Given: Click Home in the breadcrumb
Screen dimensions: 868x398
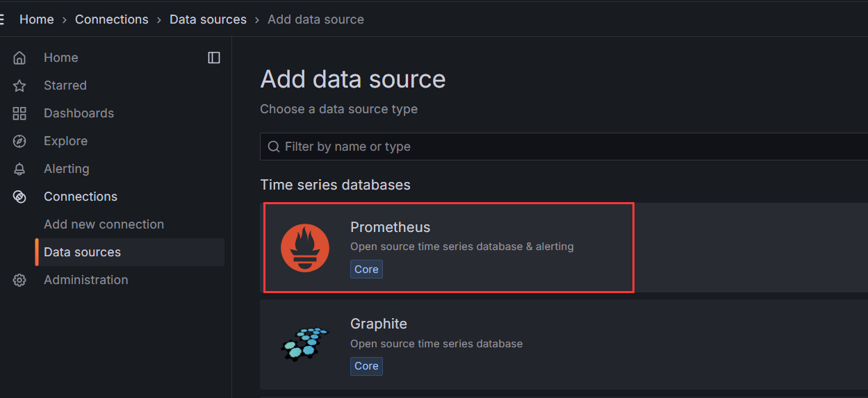Looking at the screenshot, I should 36,19.
